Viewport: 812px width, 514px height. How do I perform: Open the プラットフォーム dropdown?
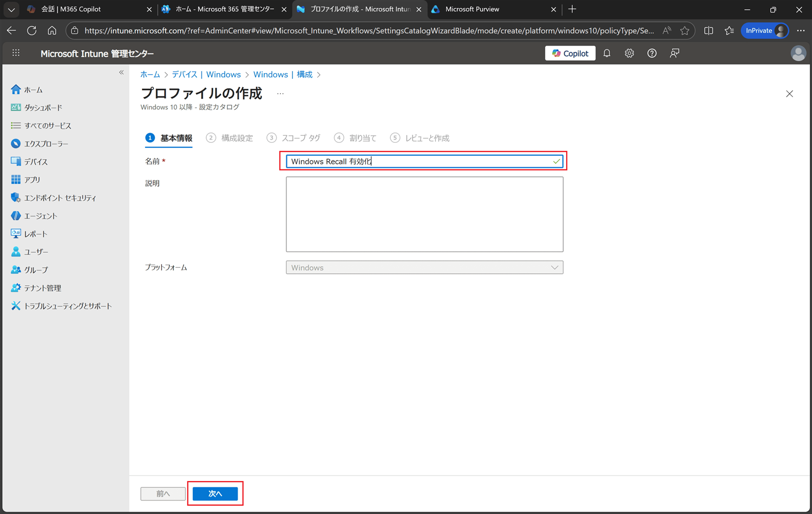(424, 267)
